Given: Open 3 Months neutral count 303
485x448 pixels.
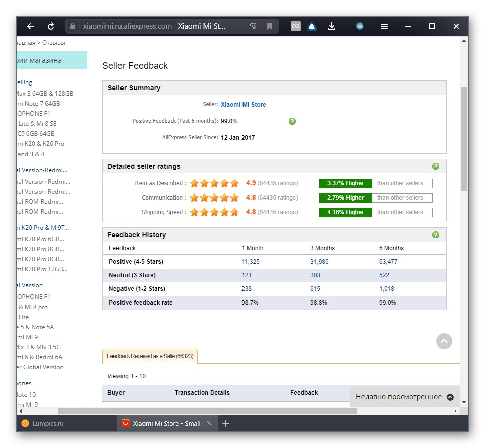Looking at the screenshot, I should point(315,275).
